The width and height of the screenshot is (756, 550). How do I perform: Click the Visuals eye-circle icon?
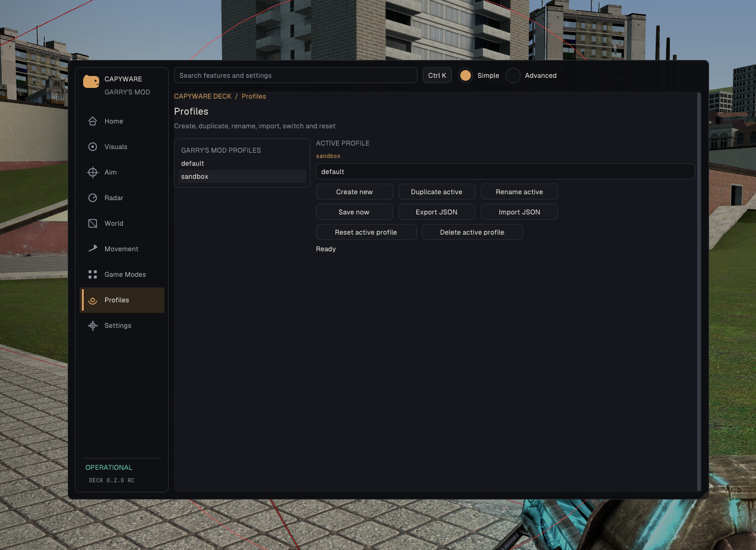(x=93, y=147)
